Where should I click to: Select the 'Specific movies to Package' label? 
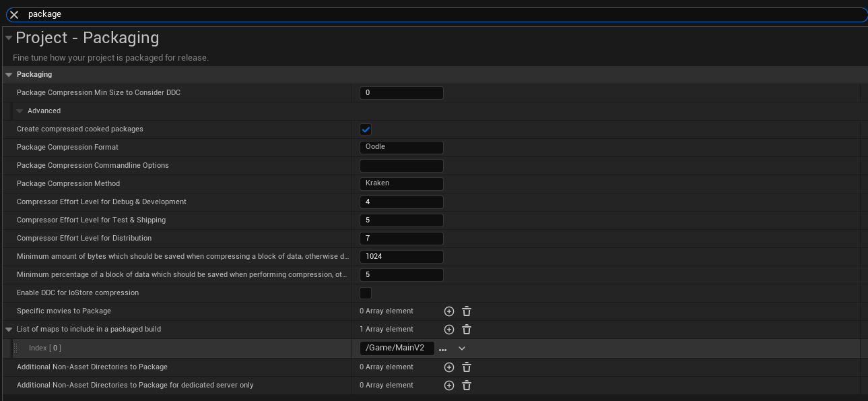tap(64, 311)
